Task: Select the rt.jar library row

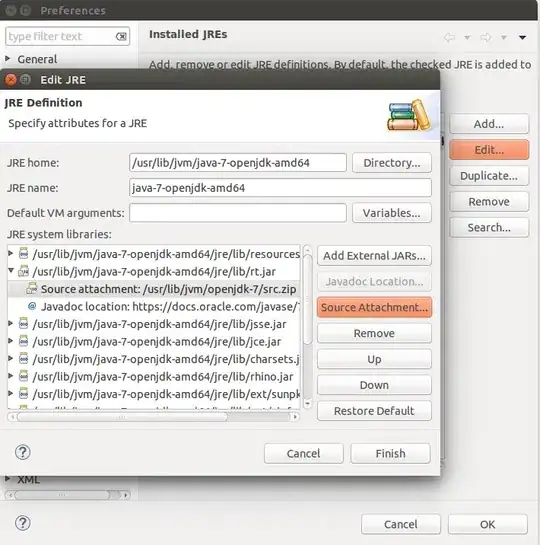Action: (154, 271)
